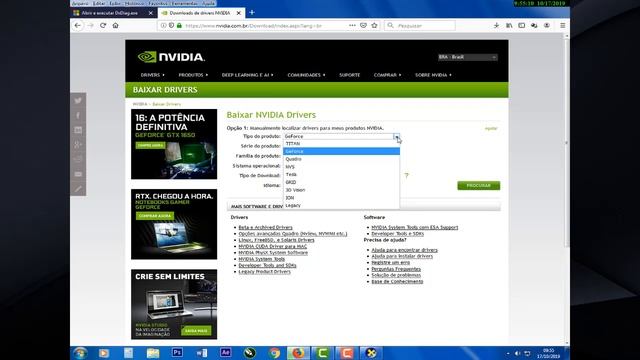Open the page actions three-dot menu

(x=352, y=25)
